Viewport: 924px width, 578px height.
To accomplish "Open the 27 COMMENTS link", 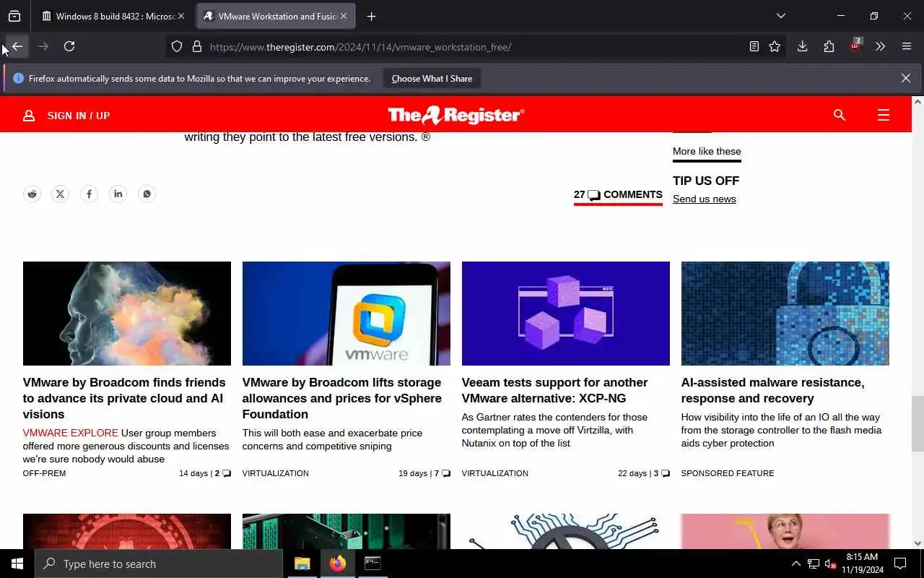I will [618, 194].
